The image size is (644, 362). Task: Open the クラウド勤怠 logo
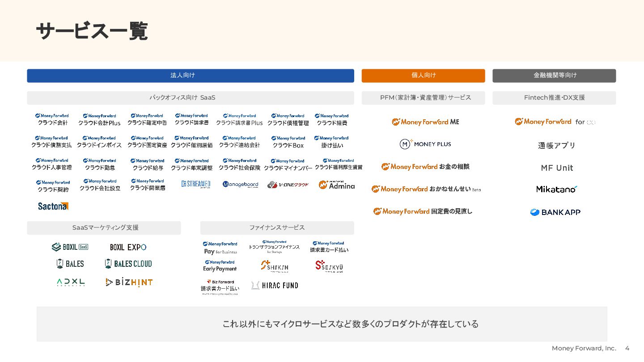pyautogui.click(x=99, y=164)
